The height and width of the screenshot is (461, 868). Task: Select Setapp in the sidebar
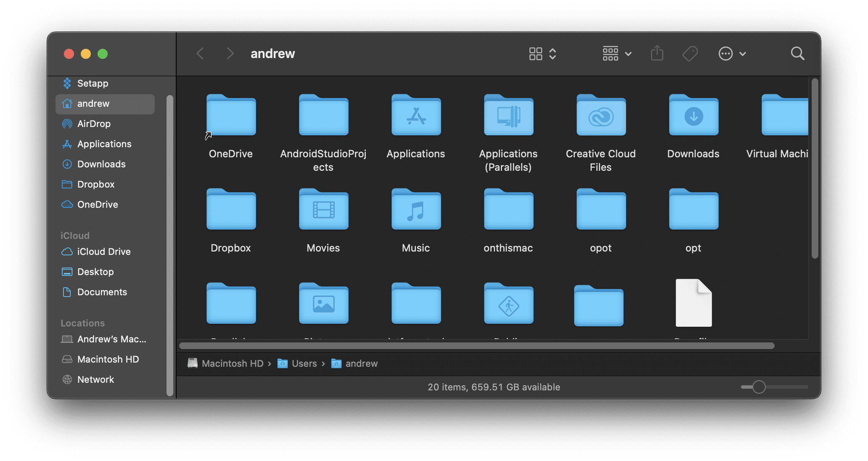(105, 83)
